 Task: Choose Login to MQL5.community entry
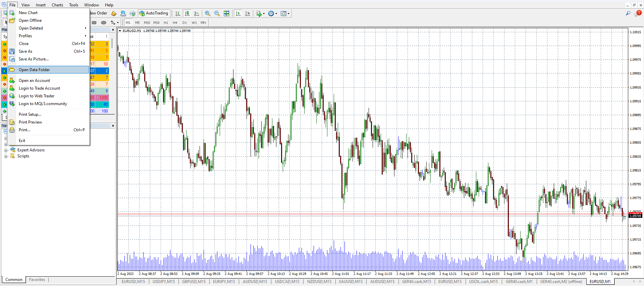point(49,104)
